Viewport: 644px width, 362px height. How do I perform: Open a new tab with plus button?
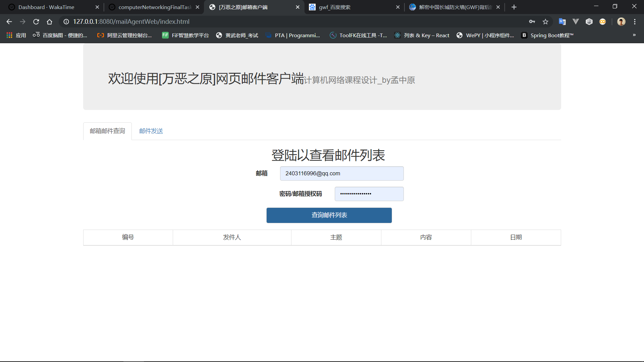[514, 7]
